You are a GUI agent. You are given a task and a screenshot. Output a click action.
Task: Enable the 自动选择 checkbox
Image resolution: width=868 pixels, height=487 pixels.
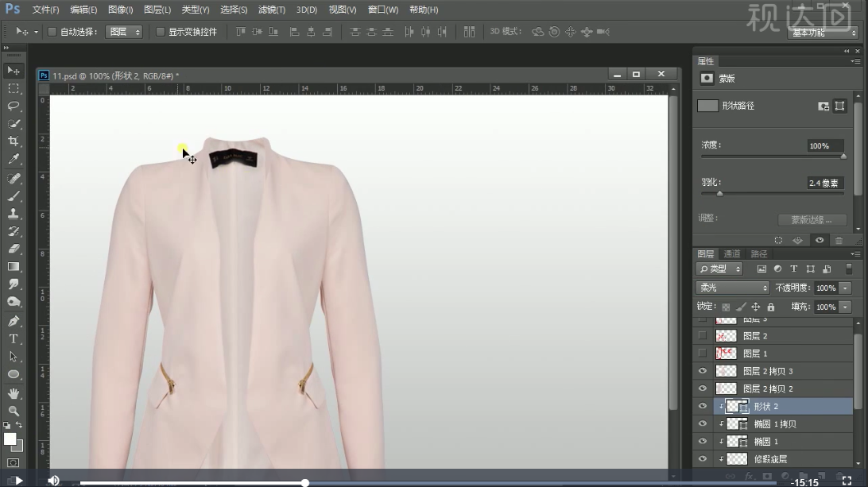(52, 32)
